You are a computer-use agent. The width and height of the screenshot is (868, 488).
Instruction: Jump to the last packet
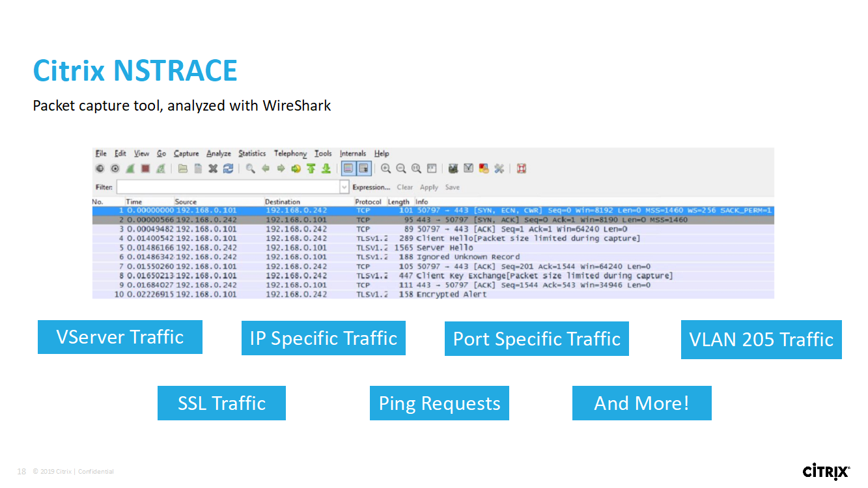(x=326, y=169)
